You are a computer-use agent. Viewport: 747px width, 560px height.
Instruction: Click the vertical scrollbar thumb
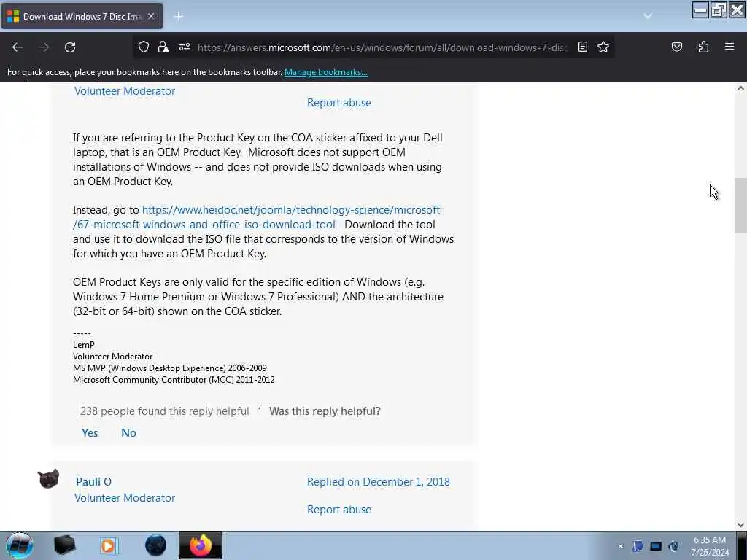740,206
